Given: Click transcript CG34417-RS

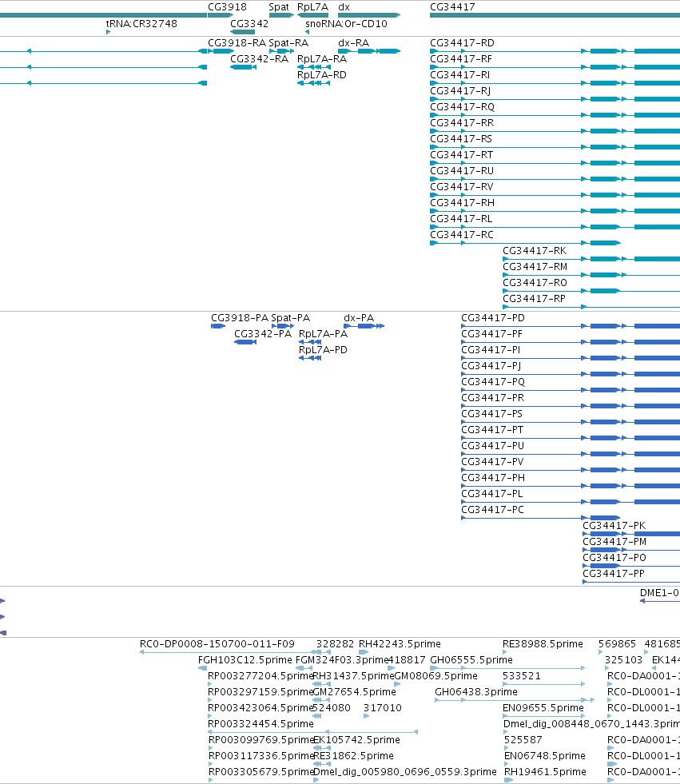Looking at the screenshot, I should pos(461,139).
